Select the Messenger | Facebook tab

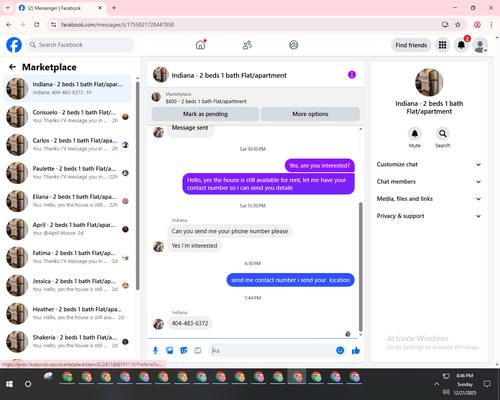coord(60,8)
